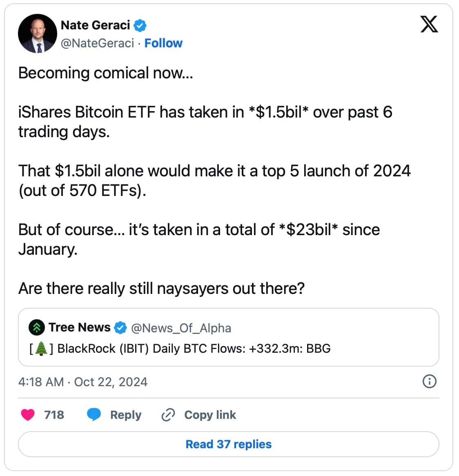Expand the 37 replies section
The height and width of the screenshot is (476, 459).
[x=228, y=444]
